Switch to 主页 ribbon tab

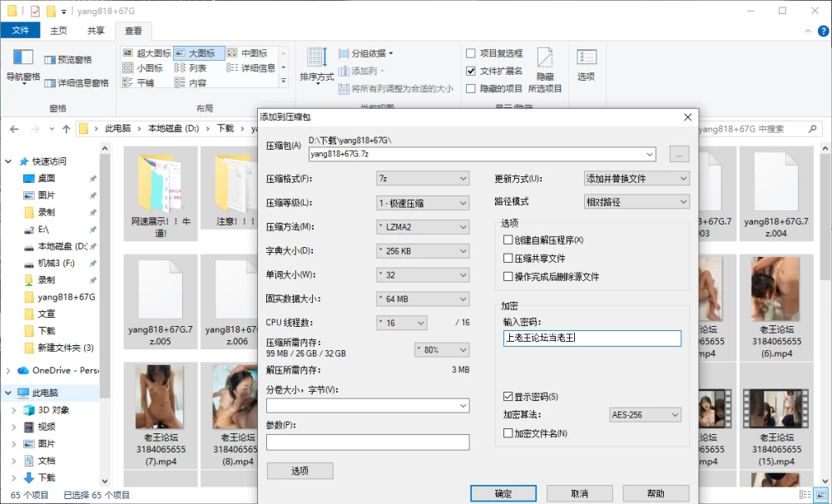58,31
